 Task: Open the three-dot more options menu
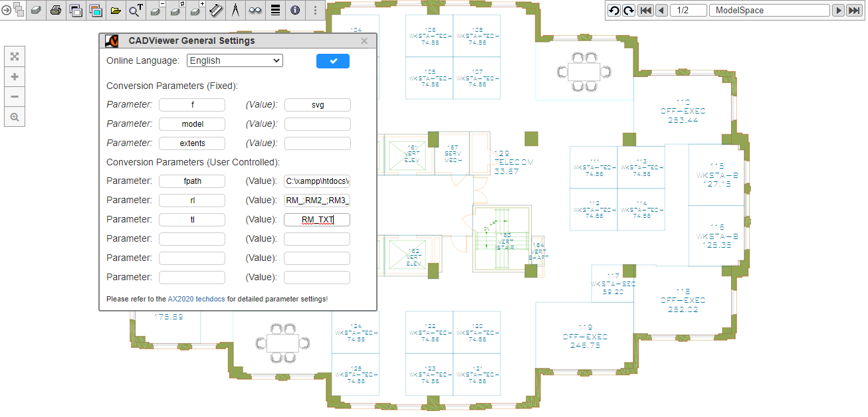315,10
